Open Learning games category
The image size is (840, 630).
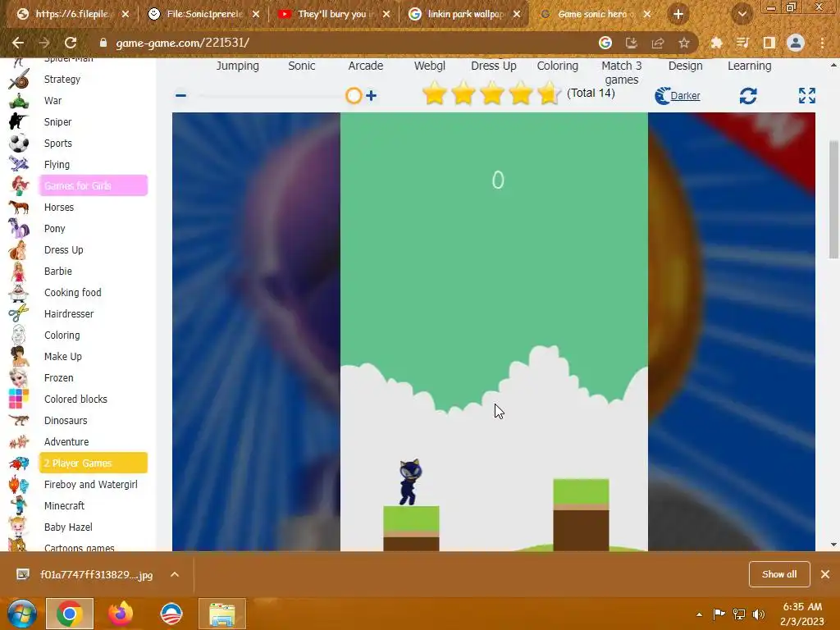coord(750,66)
